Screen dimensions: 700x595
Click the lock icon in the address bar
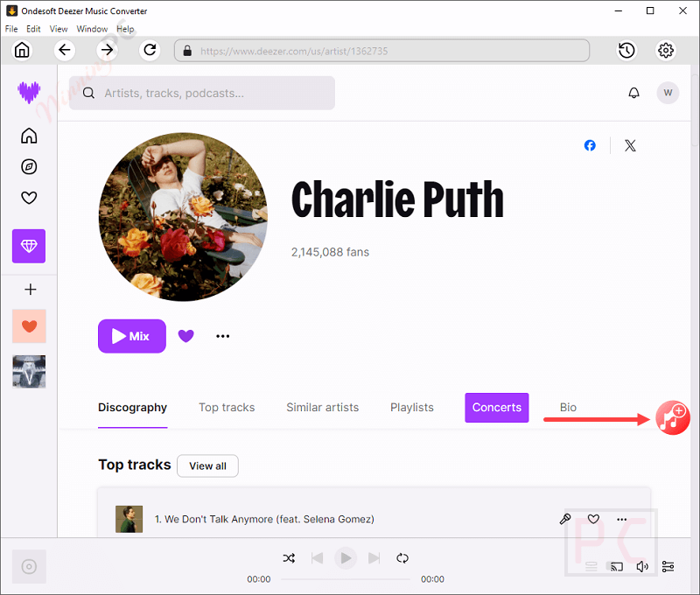pyautogui.click(x=187, y=51)
